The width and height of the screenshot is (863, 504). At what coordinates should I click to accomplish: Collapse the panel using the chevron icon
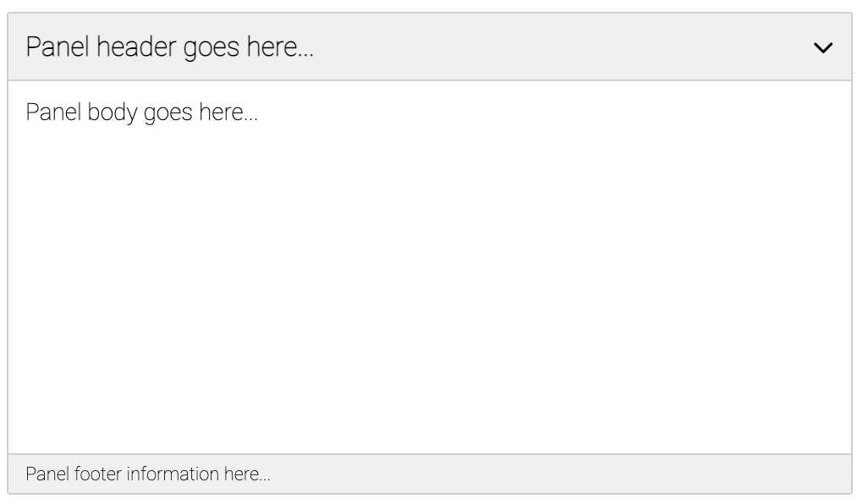tap(823, 48)
